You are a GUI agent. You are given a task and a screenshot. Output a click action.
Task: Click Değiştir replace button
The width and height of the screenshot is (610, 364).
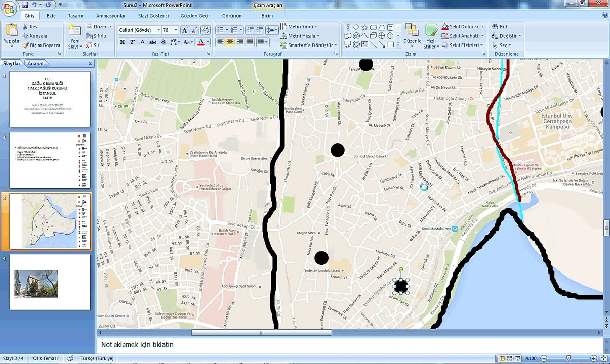tap(506, 36)
